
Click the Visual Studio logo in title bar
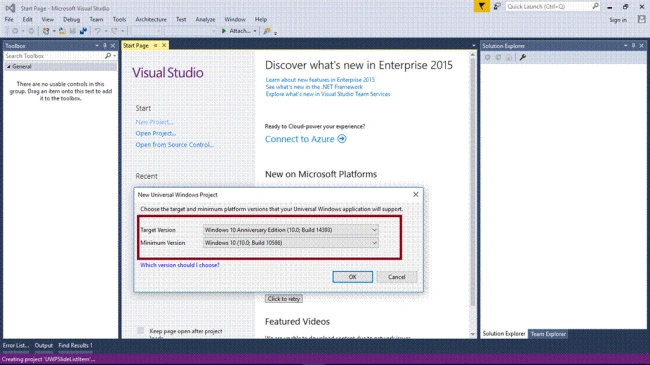[10, 8]
